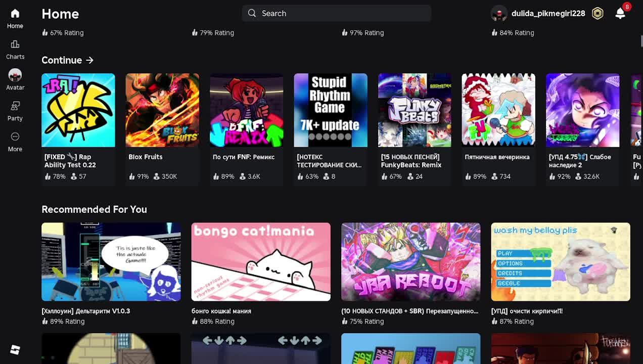The image size is (643, 364).
Task: Open the notifications bell
Action: tap(620, 14)
